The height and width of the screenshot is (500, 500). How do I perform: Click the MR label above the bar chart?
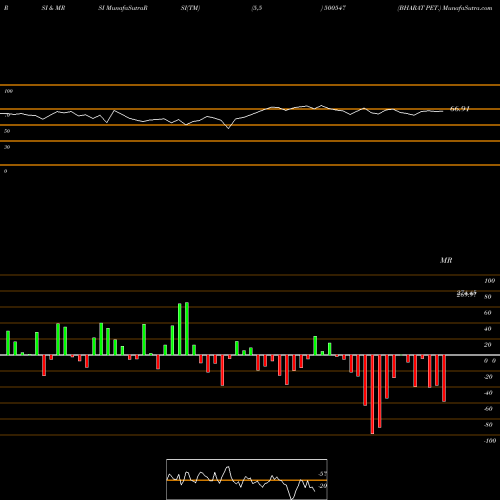(x=446, y=260)
